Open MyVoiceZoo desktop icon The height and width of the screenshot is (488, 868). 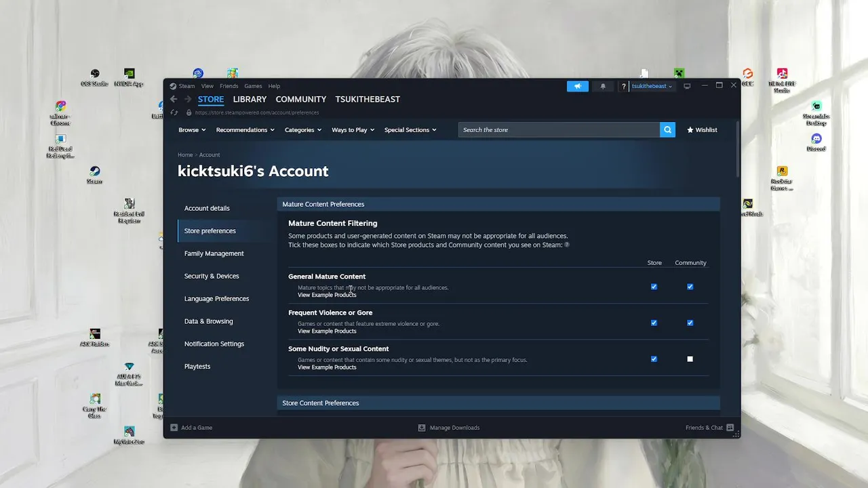click(x=129, y=434)
